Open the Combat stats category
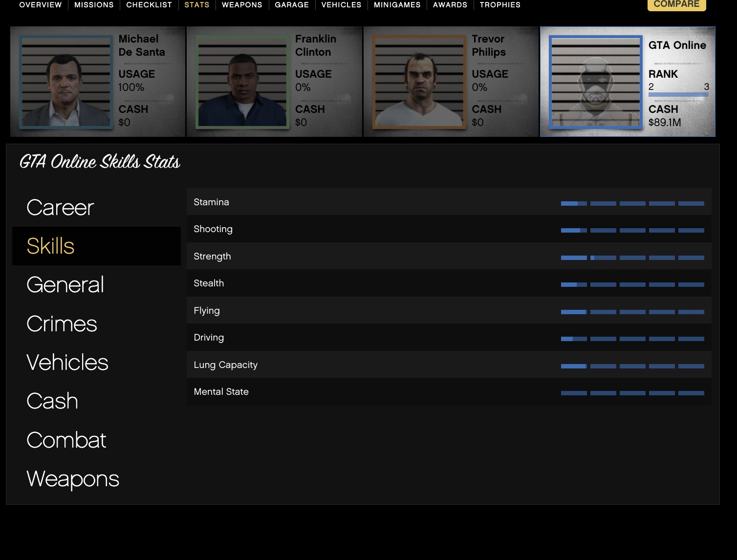The image size is (737, 560). click(x=96, y=440)
